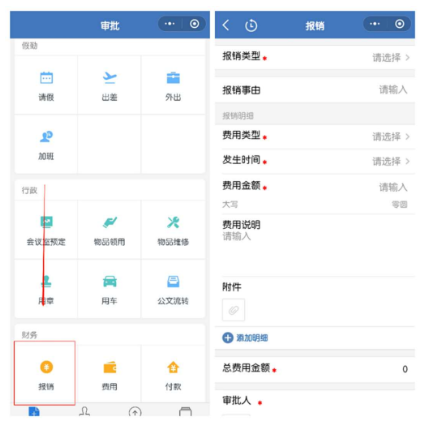
Task: Tap the 用车 car icon
Action: point(110,282)
